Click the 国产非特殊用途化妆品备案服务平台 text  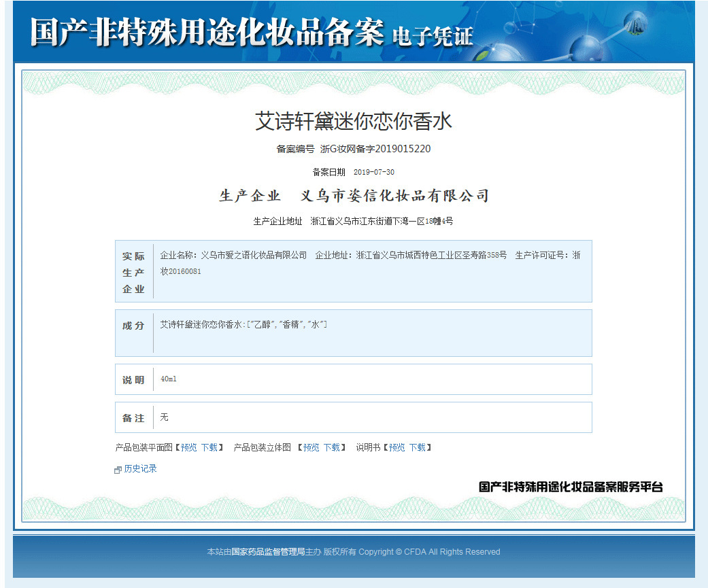571,487
